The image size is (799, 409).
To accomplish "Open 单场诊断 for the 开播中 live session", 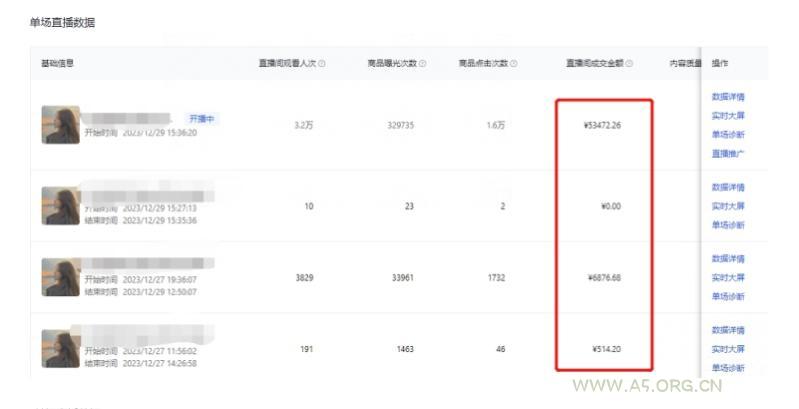I will click(728, 134).
